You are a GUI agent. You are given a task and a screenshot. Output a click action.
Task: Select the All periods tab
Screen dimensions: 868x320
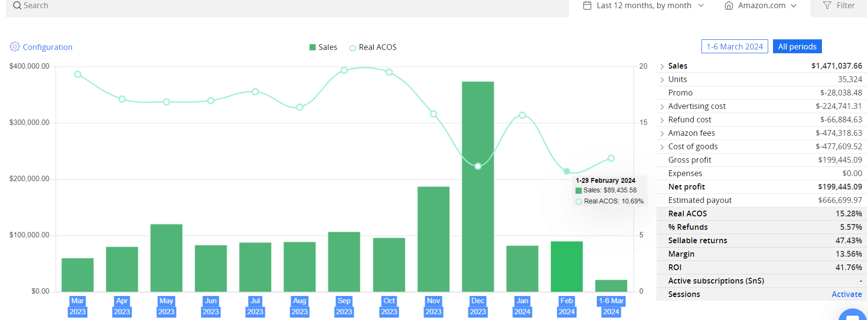point(797,47)
